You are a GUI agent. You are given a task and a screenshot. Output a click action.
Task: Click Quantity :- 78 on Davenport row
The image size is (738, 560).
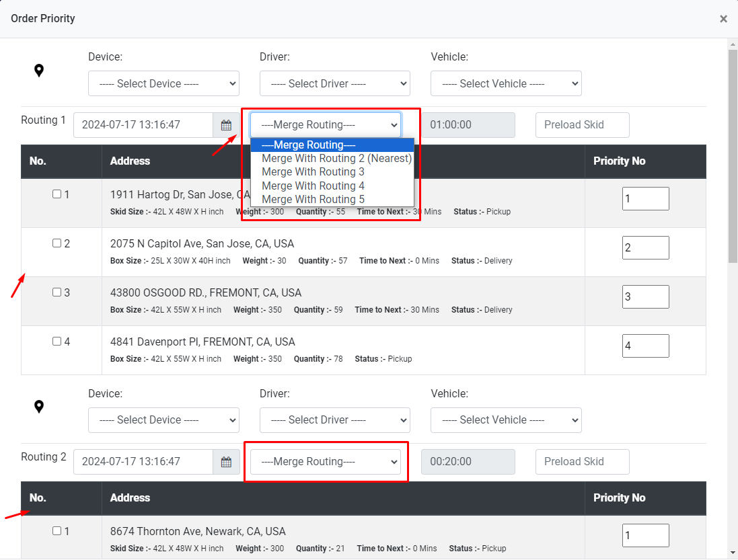coord(318,359)
